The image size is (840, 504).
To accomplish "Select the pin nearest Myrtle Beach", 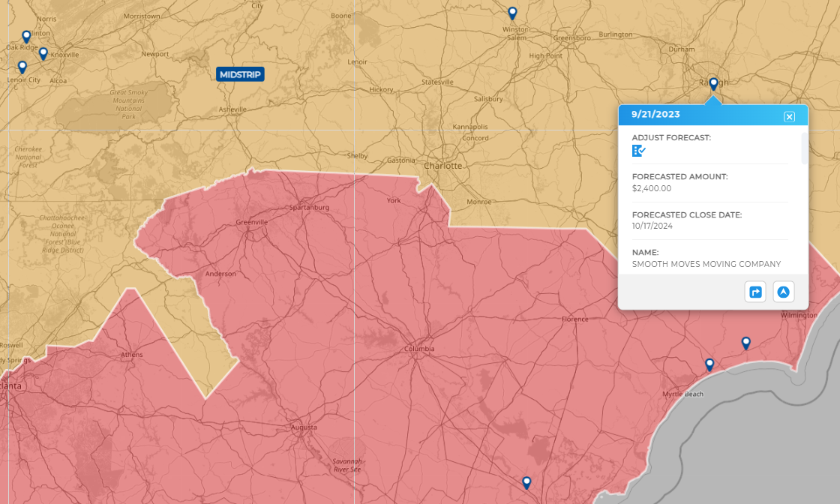I will pyautogui.click(x=709, y=364).
